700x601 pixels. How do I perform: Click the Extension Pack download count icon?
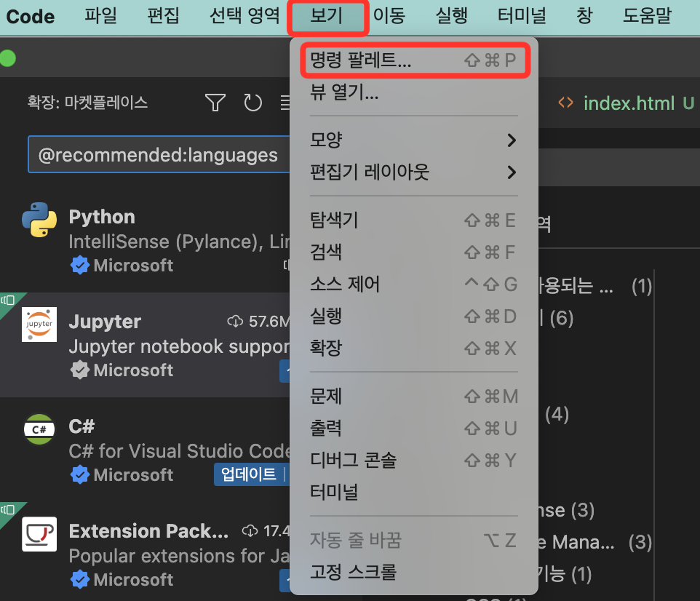tap(250, 531)
